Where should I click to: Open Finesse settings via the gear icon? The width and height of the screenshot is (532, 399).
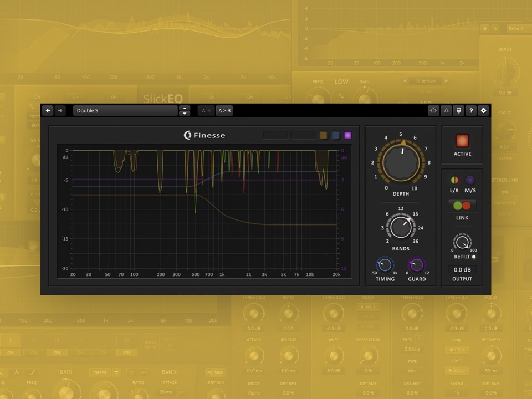(x=483, y=111)
